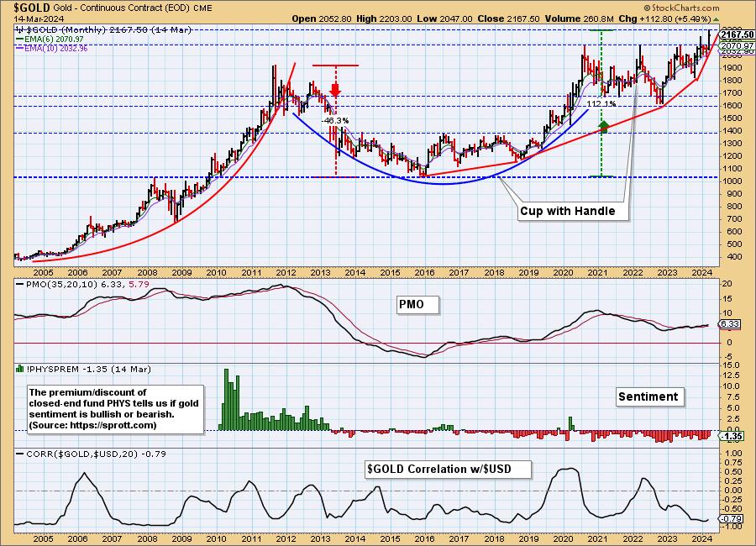Click the 2167.50 current price tag

point(736,34)
